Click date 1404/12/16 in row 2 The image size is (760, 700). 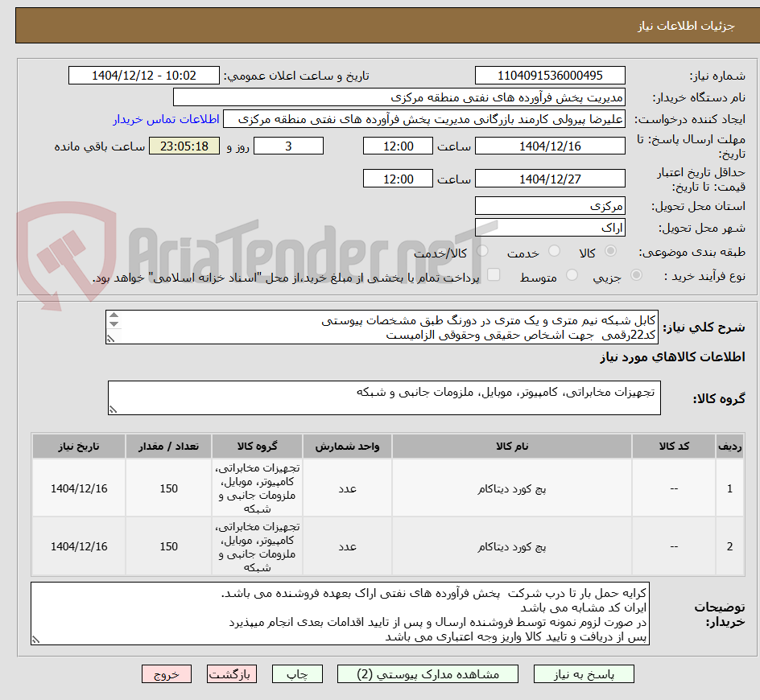(x=79, y=546)
